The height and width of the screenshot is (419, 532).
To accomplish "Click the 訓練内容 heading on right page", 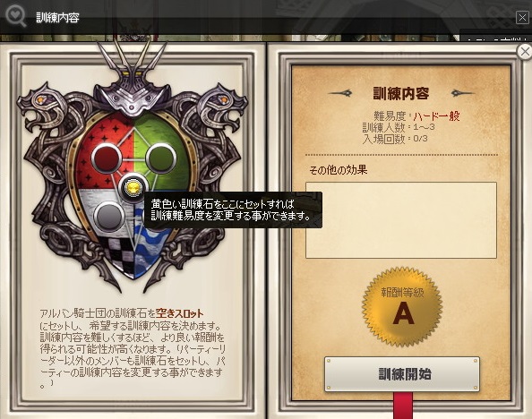I will coord(401,94).
